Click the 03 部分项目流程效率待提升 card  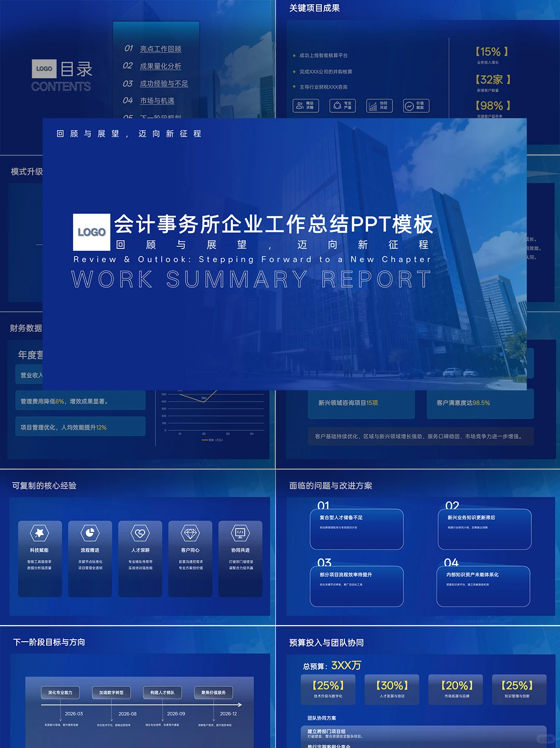357,586
